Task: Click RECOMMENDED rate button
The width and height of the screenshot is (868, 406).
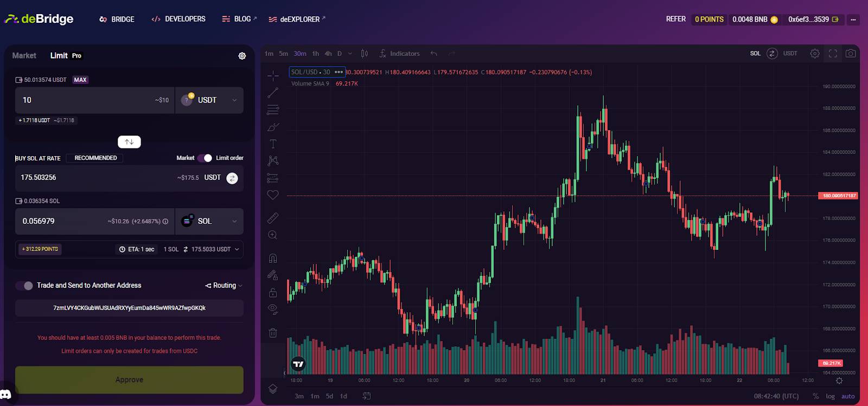Action: (95, 158)
